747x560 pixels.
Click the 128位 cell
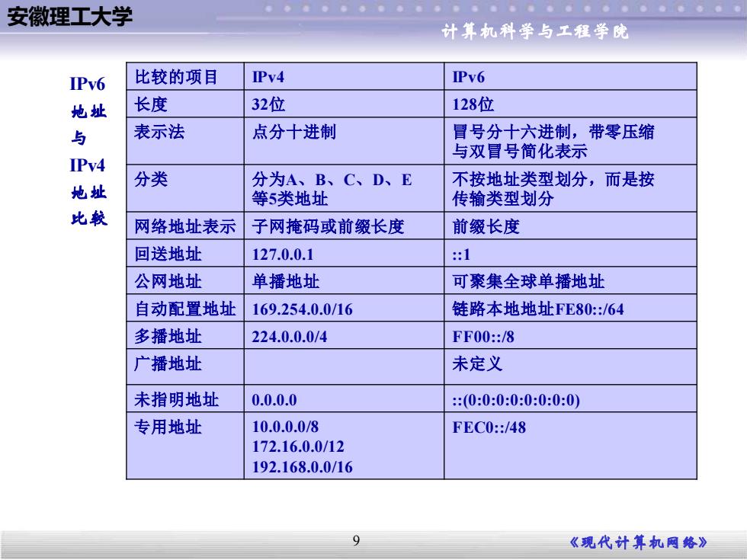point(570,104)
